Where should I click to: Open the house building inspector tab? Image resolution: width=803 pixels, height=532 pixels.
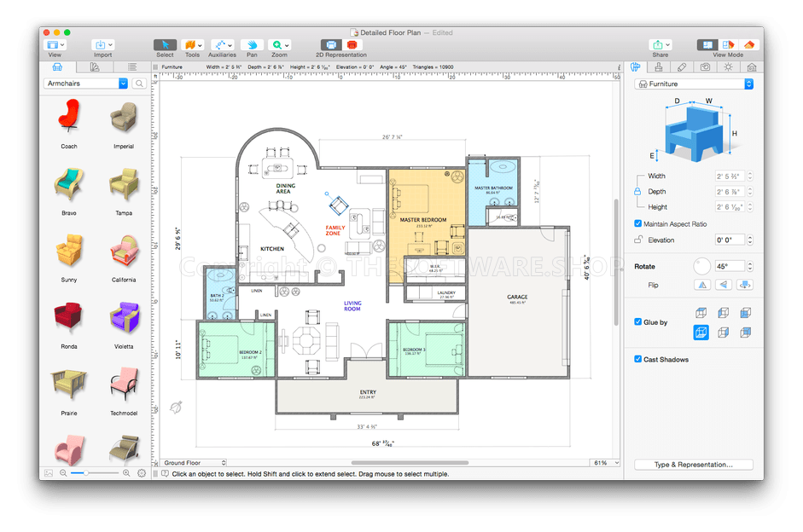(751, 67)
